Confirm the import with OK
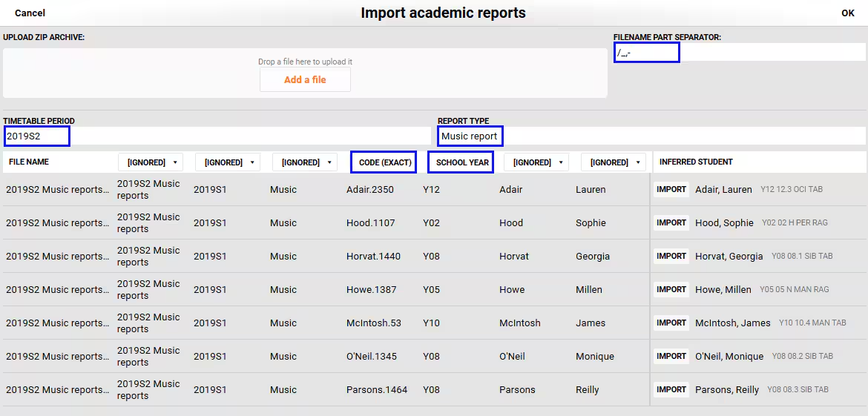Image resolution: width=868 pixels, height=416 pixels. [847, 13]
